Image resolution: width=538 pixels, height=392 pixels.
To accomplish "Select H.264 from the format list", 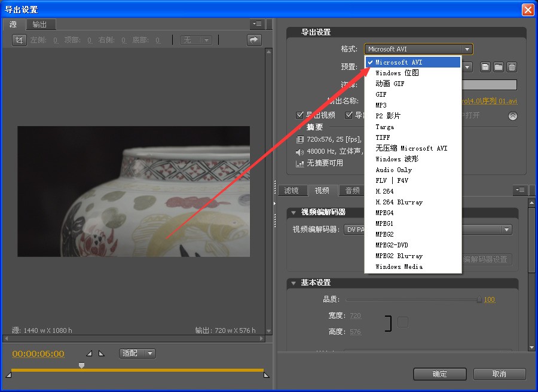I will [x=384, y=191].
